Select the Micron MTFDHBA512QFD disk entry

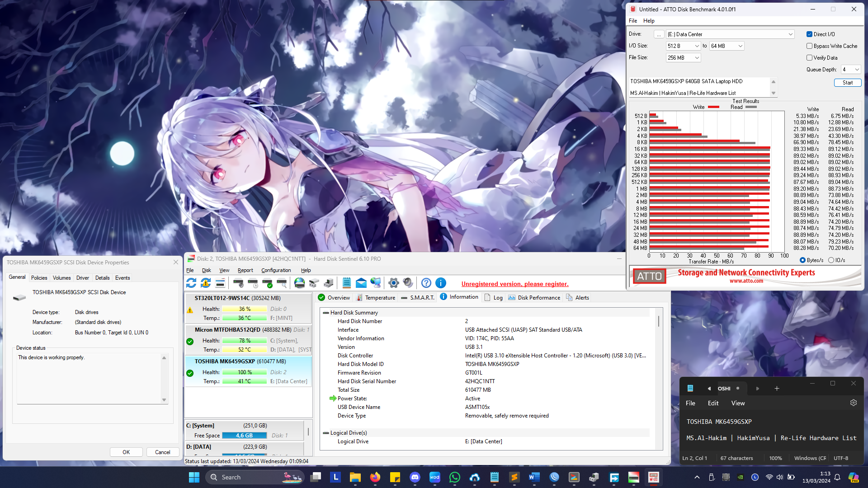[248, 340]
